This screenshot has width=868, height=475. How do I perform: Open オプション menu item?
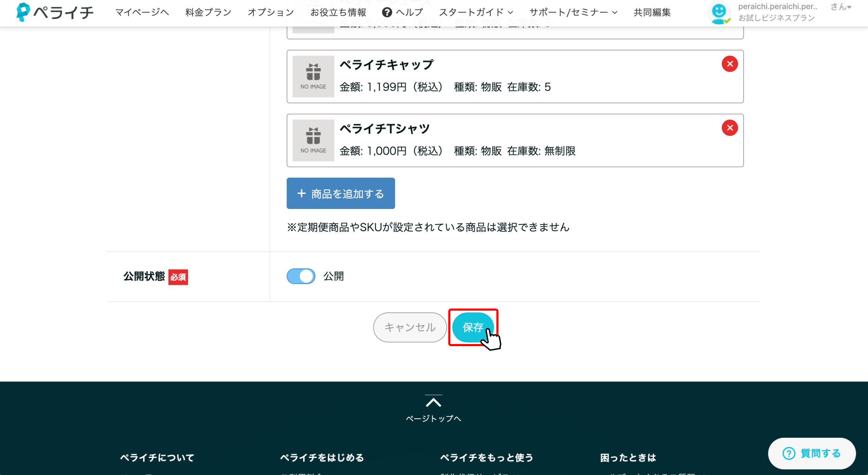point(271,13)
